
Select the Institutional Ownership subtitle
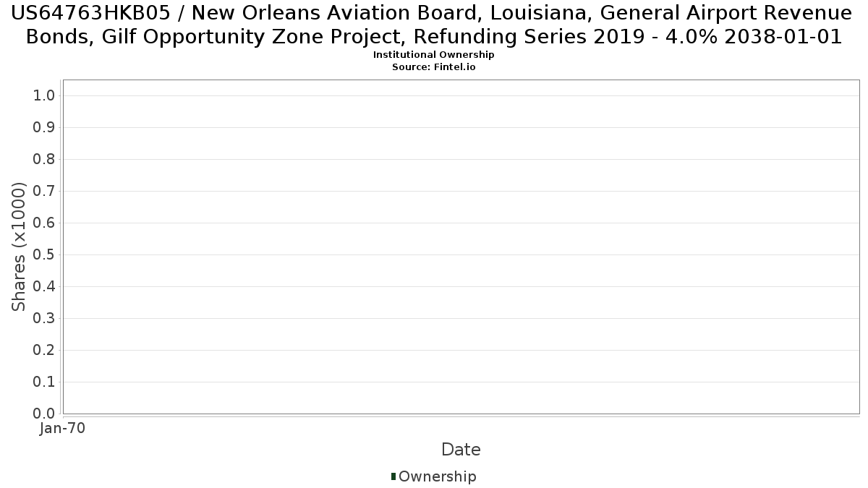coord(433,55)
